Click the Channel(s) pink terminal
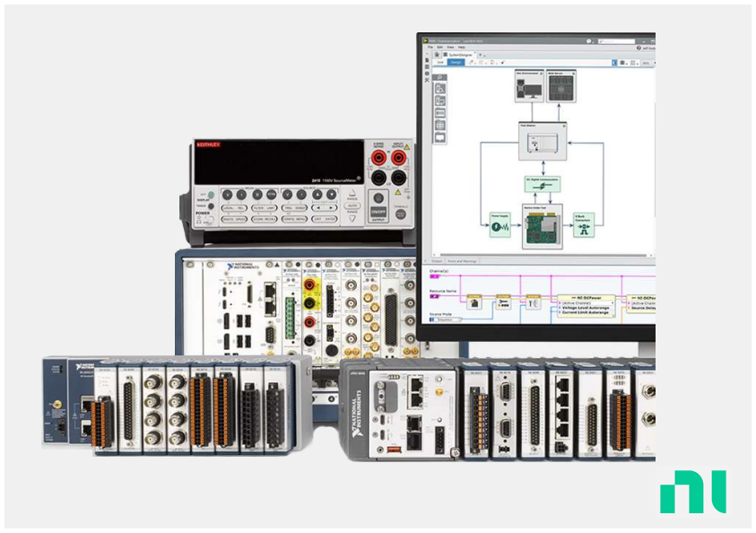Screen dimensions: 756x533 pyautogui.click(x=434, y=276)
